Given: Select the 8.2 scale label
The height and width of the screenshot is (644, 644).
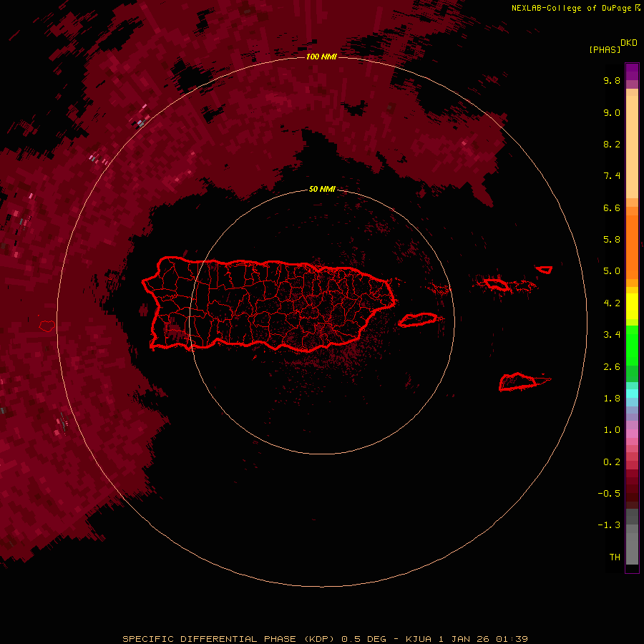Looking at the screenshot, I should [x=612, y=144].
